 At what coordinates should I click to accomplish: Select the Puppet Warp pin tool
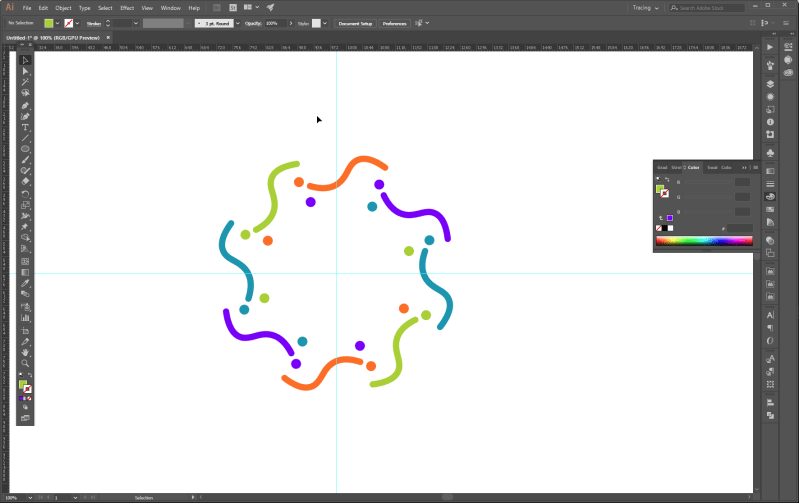[x=25, y=227]
